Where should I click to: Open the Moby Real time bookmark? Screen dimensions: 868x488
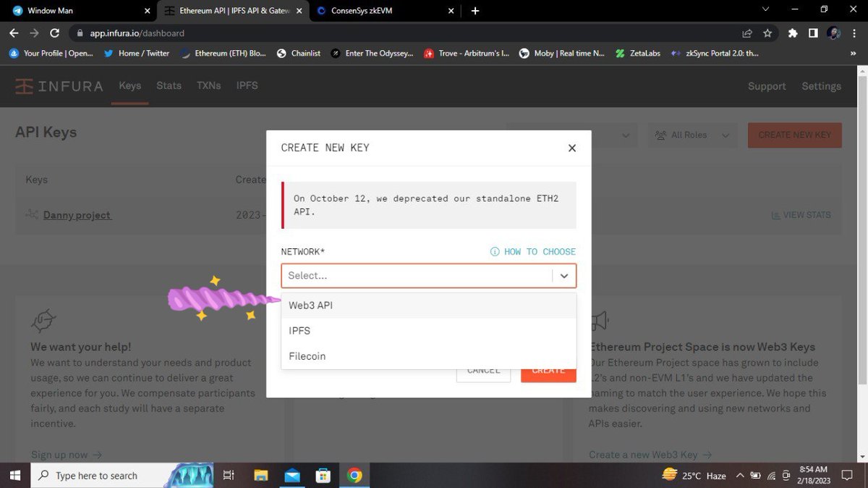coord(562,53)
